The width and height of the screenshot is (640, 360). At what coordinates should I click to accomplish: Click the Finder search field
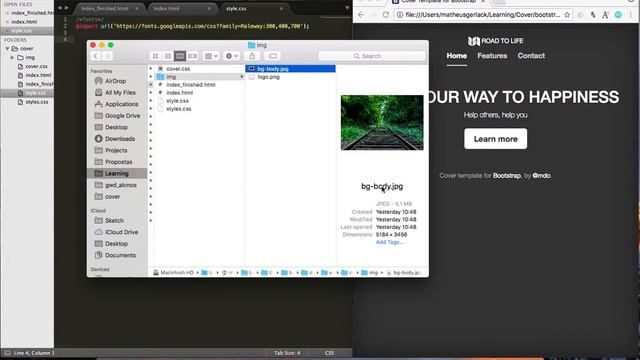372,56
